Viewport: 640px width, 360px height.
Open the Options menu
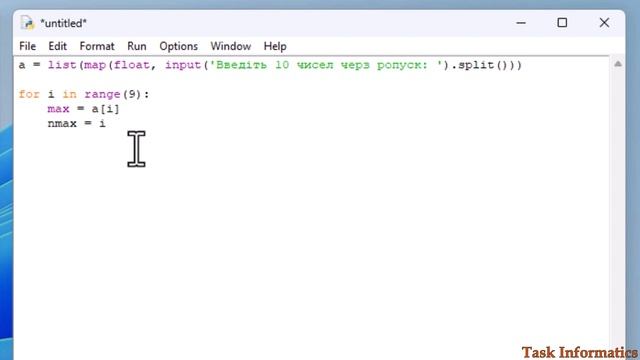[x=178, y=46]
